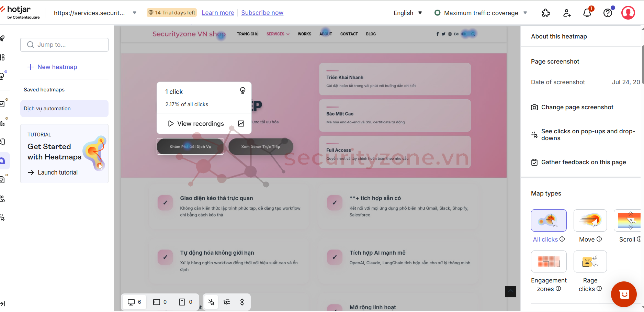Click info icon next to Engagement zones

point(558,289)
